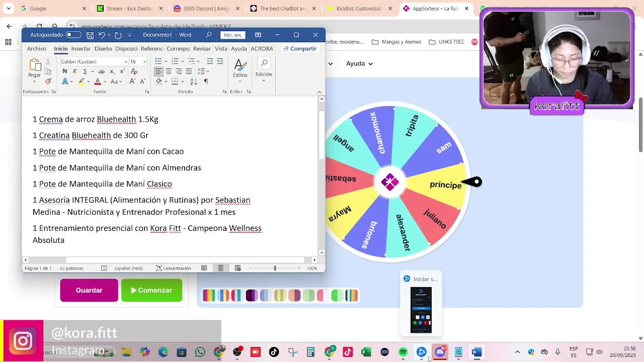Open the font color dropdown arrow
The width and height of the screenshot is (644, 362).
coord(105,81)
